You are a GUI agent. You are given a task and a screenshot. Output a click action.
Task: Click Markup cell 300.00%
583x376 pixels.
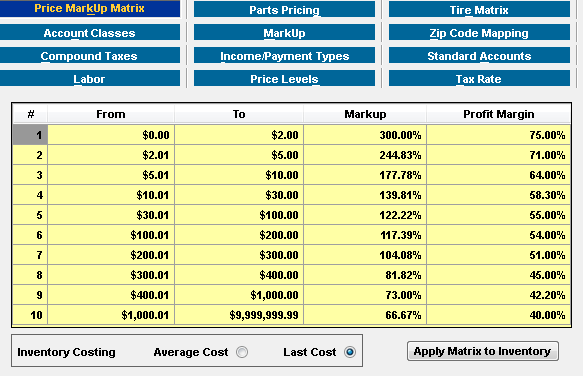[365, 135]
